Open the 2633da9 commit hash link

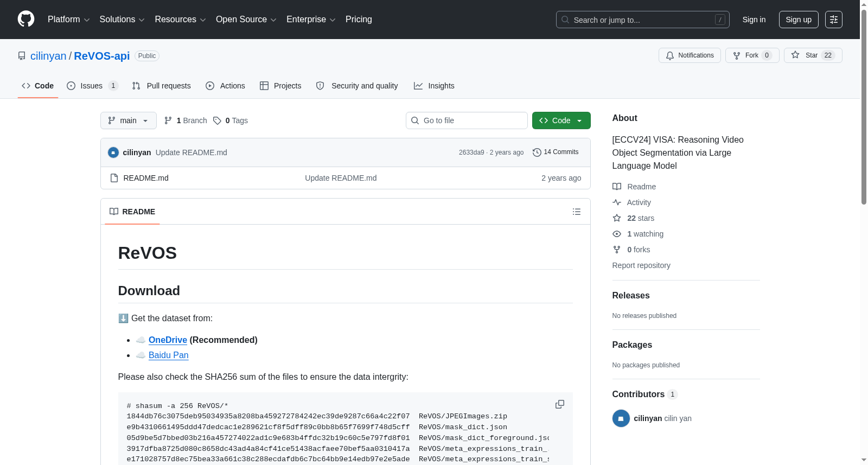[x=471, y=152]
